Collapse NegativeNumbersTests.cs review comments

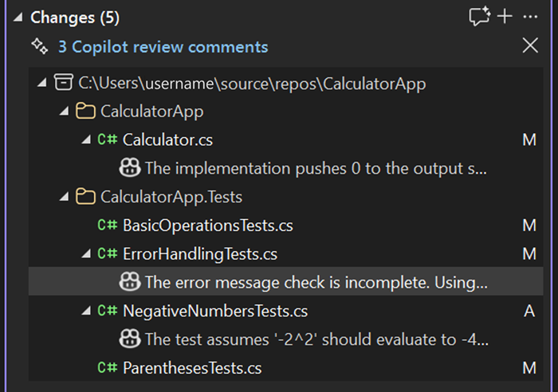(x=86, y=311)
